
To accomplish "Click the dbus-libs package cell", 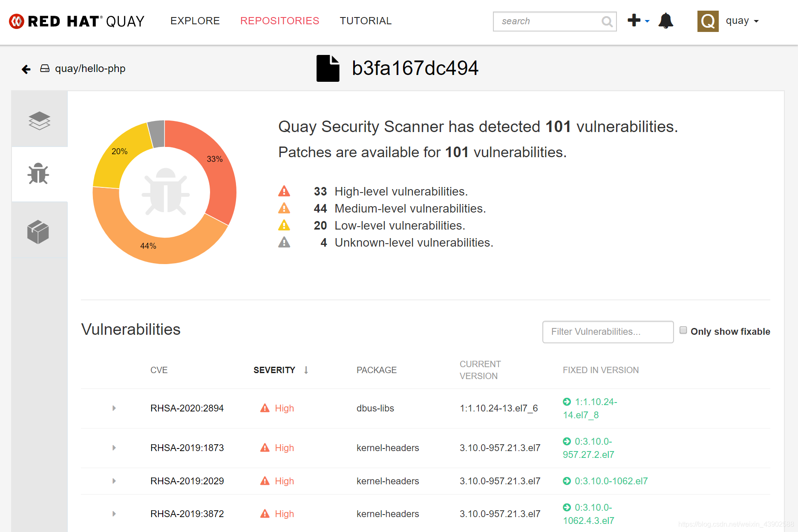I will 375,408.
